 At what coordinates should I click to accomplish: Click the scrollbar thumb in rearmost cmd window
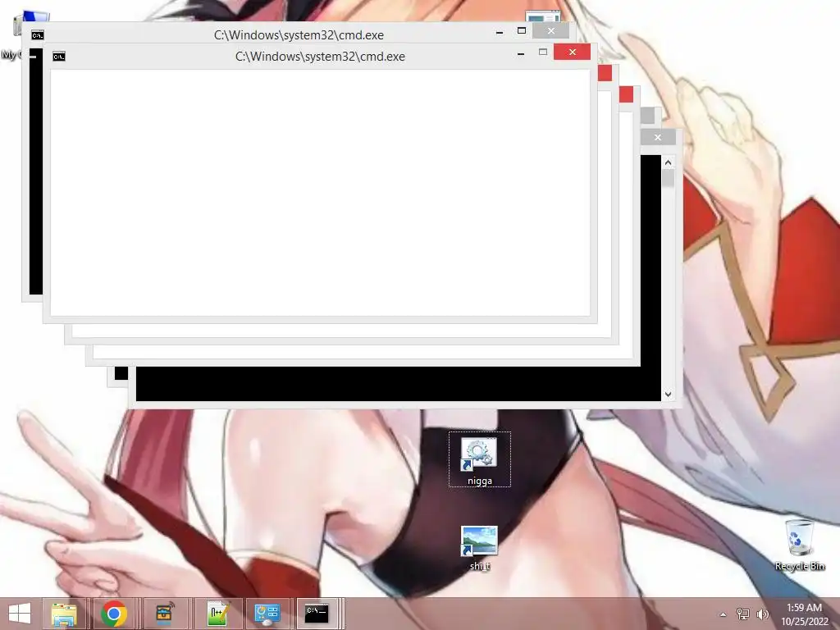[x=668, y=178]
